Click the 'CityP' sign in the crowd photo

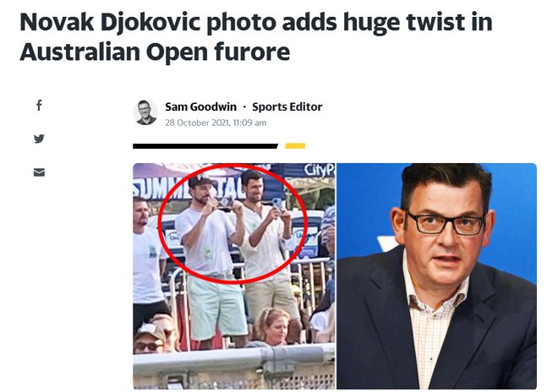(319, 170)
